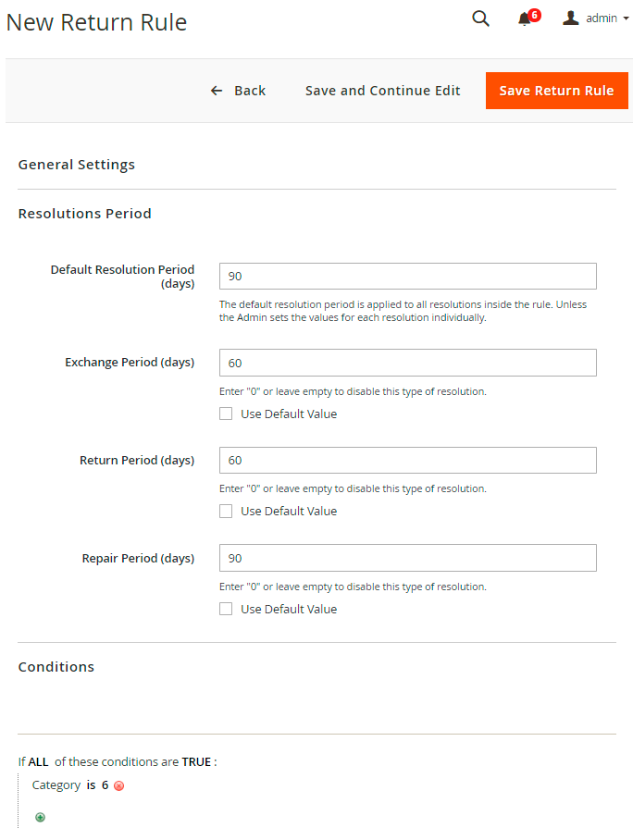Edit the category value 6 link
The height and width of the screenshot is (840, 633).
coord(105,785)
